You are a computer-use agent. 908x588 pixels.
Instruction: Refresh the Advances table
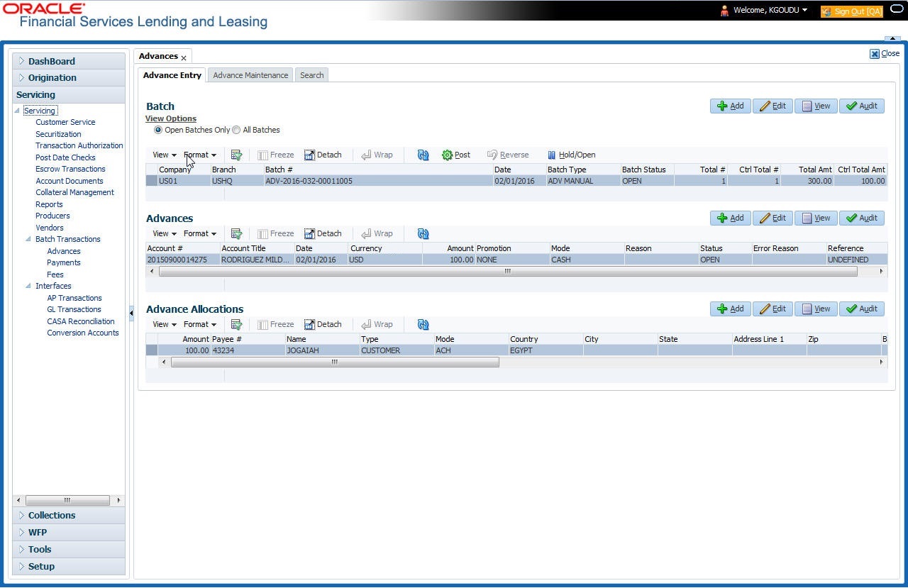[x=423, y=233]
